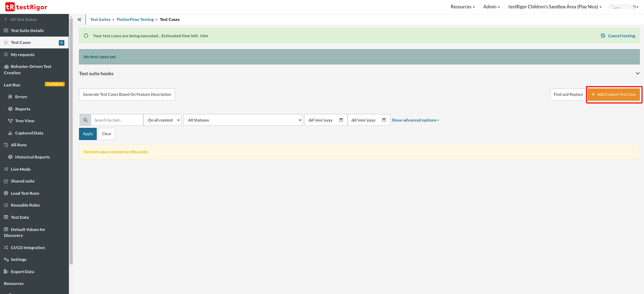Image resolution: width=644 pixels, height=294 pixels.
Task: Click the Captured Data download icon
Action: [10, 133]
